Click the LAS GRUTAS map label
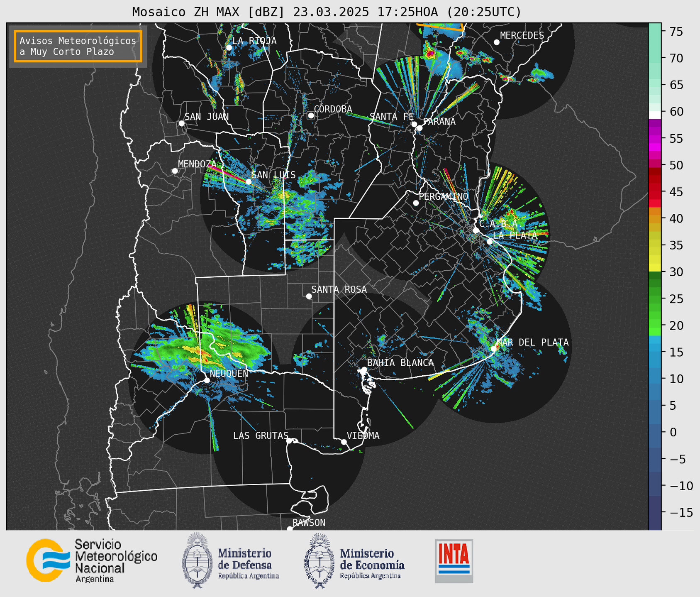 (x=261, y=436)
